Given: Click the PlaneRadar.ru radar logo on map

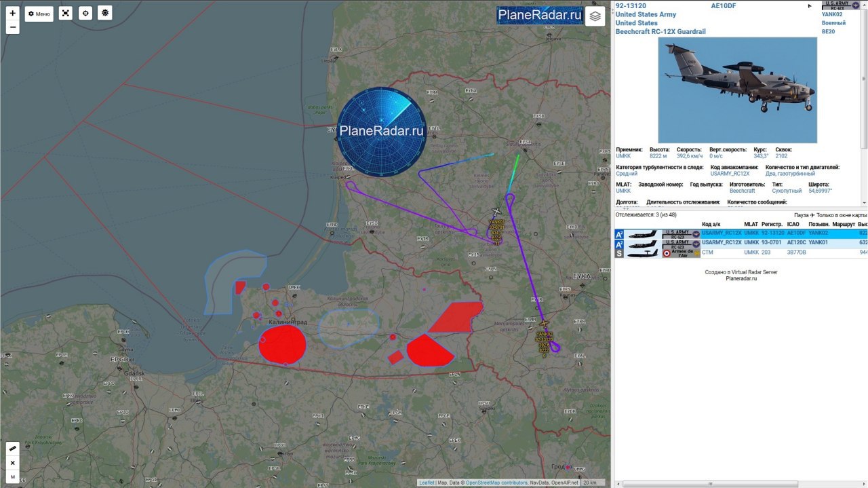Looking at the screenshot, I should point(382,131).
